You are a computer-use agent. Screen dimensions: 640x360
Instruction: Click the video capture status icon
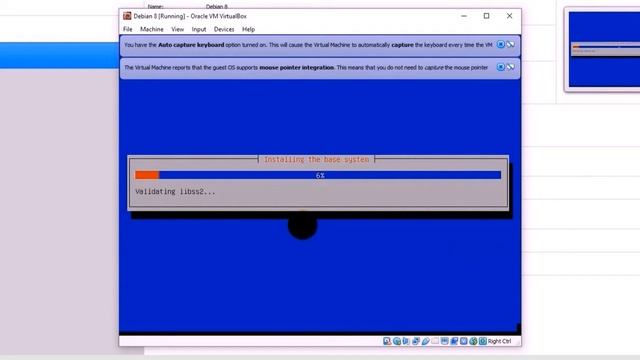click(x=454, y=341)
